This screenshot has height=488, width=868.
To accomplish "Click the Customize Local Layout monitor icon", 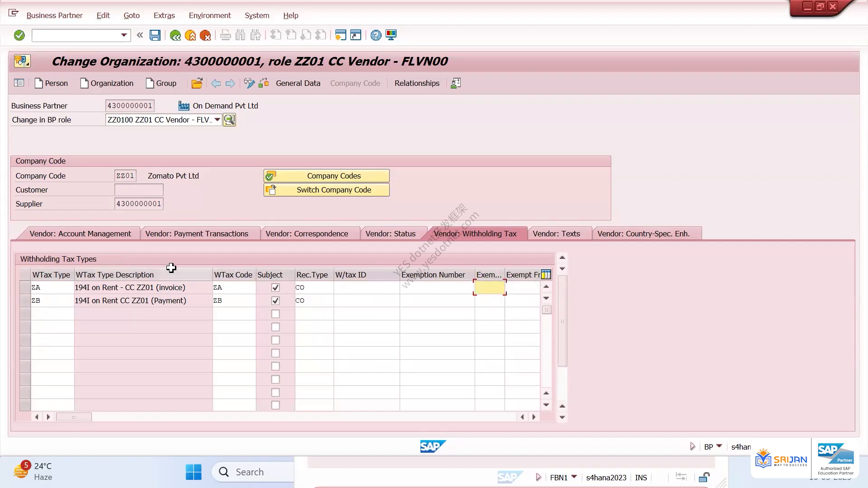I will (x=391, y=35).
